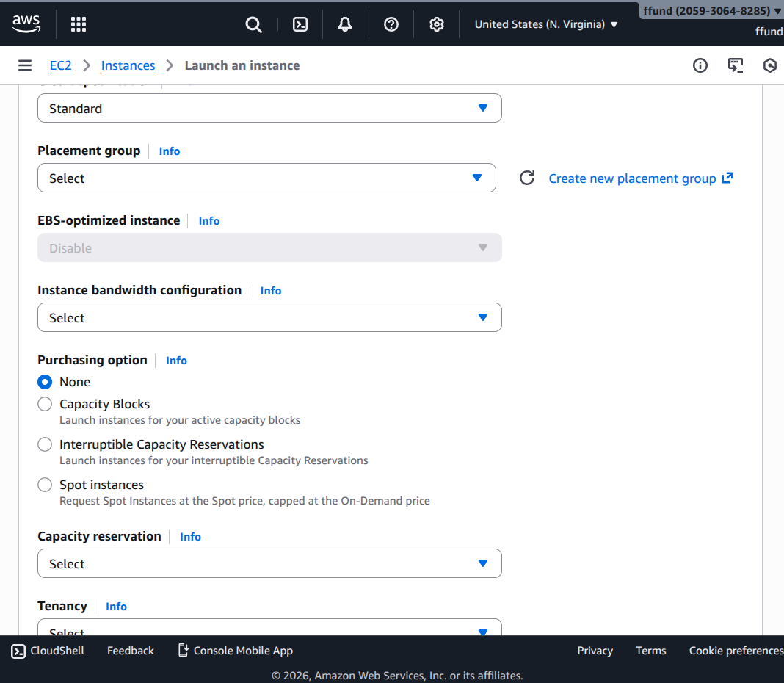The width and height of the screenshot is (784, 683).
Task: Select Interruptible Capacity Reservations radio button
Action: click(45, 444)
